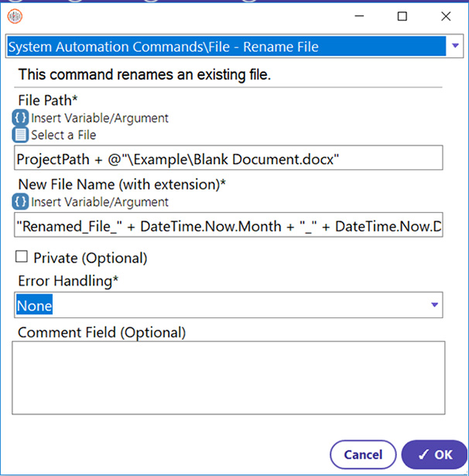
Task: Click the 'Select a File' link
Action: [63, 135]
